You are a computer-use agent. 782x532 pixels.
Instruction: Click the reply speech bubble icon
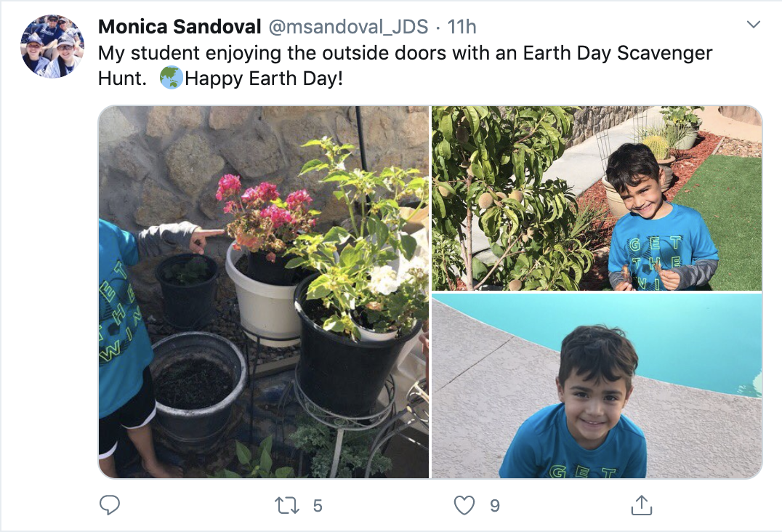[109, 505]
